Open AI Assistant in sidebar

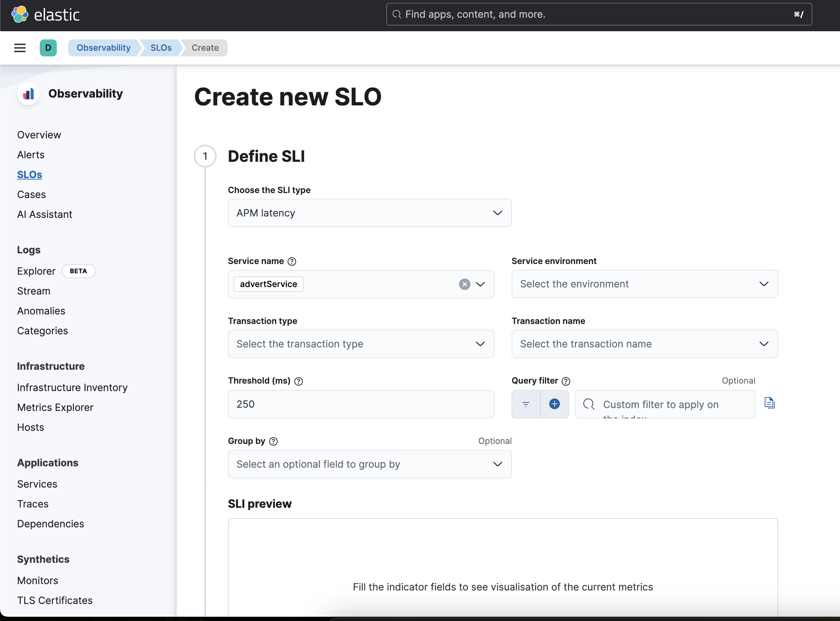[x=44, y=214]
